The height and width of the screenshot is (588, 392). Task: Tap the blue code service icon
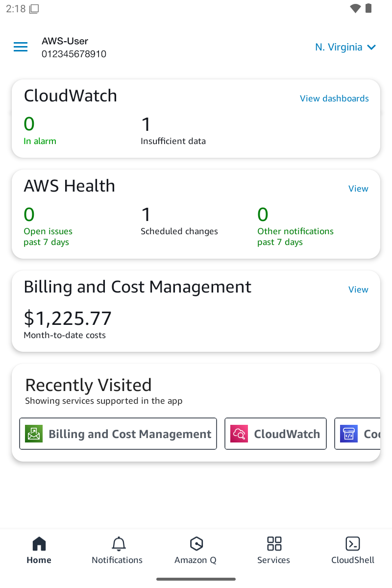pos(349,434)
